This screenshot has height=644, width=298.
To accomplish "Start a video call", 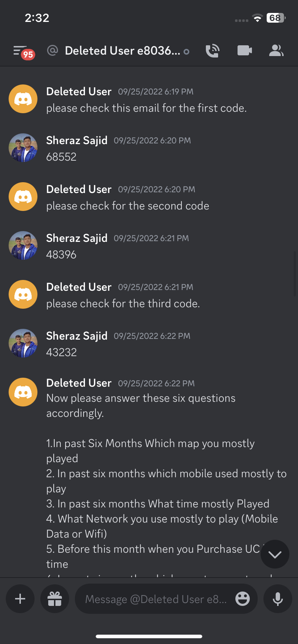I will click(x=245, y=51).
